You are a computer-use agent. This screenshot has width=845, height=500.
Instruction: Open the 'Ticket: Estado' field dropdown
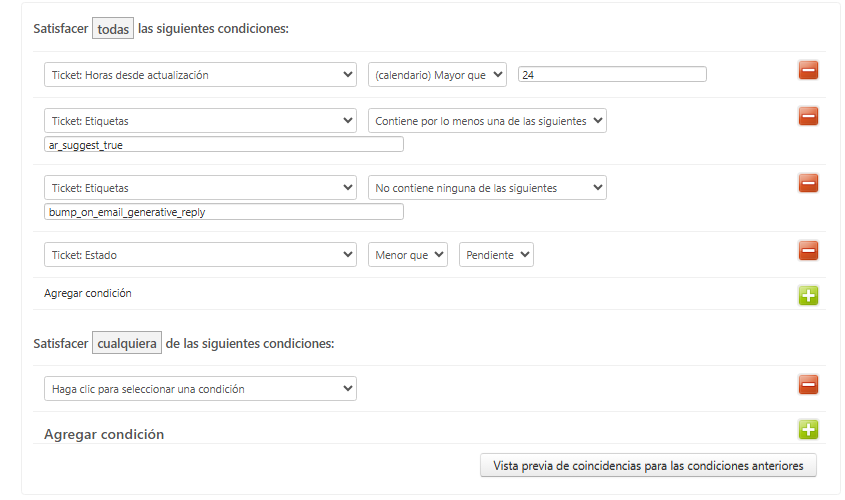click(200, 255)
